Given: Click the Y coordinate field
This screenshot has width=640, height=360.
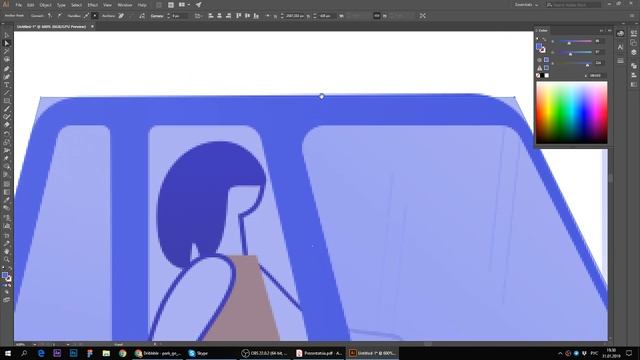Looking at the screenshot, I should (327, 16).
